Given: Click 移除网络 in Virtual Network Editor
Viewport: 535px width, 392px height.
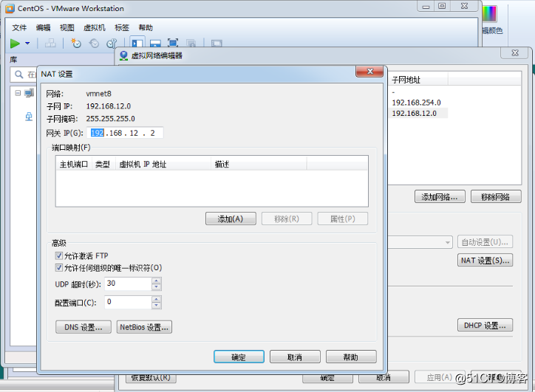Looking at the screenshot, I should pyautogui.click(x=496, y=196).
